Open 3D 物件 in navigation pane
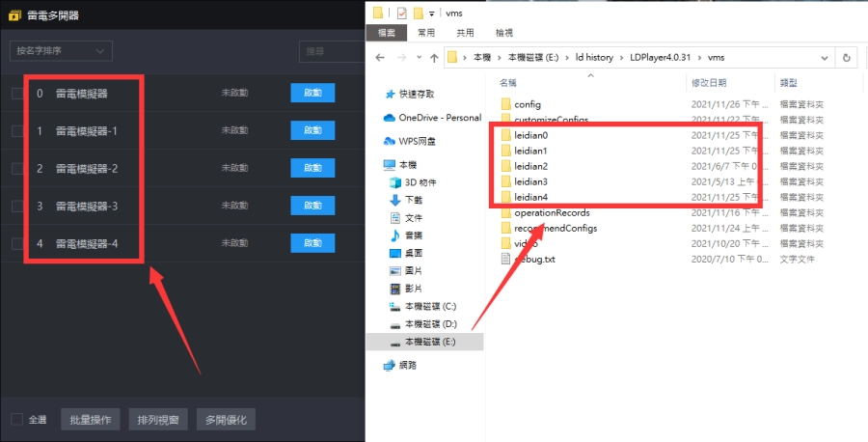The image size is (868, 442). [413, 182]
